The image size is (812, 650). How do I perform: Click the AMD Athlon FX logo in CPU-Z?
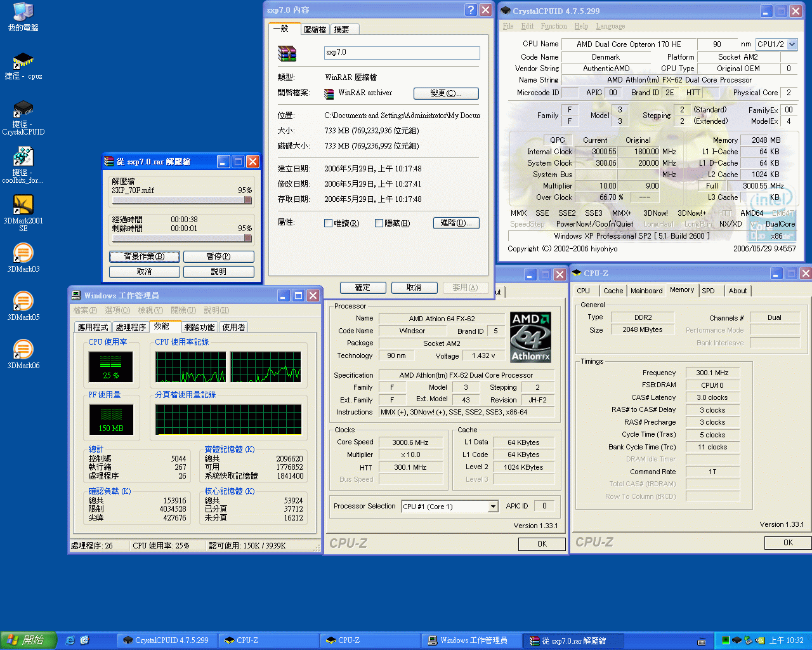coord(530,337)
